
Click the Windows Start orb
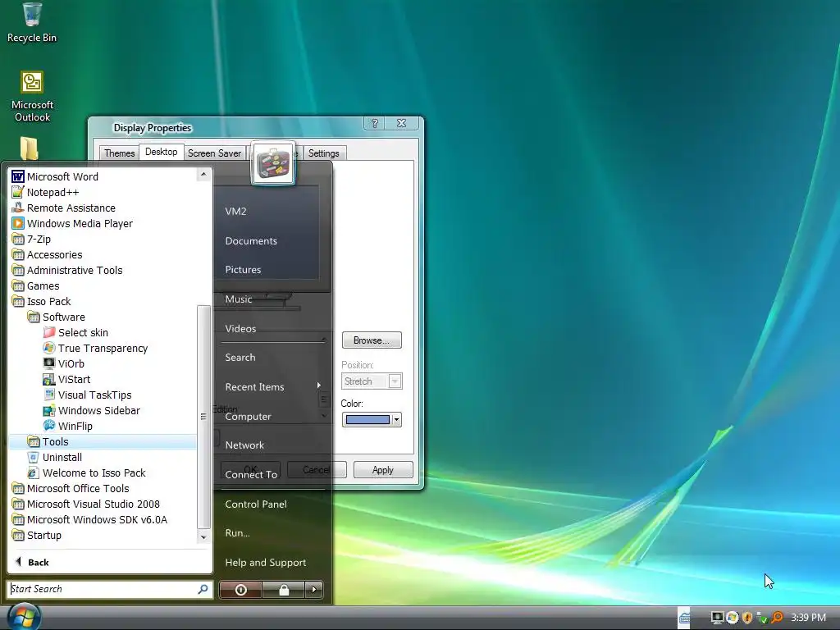[x=24, y=616]
